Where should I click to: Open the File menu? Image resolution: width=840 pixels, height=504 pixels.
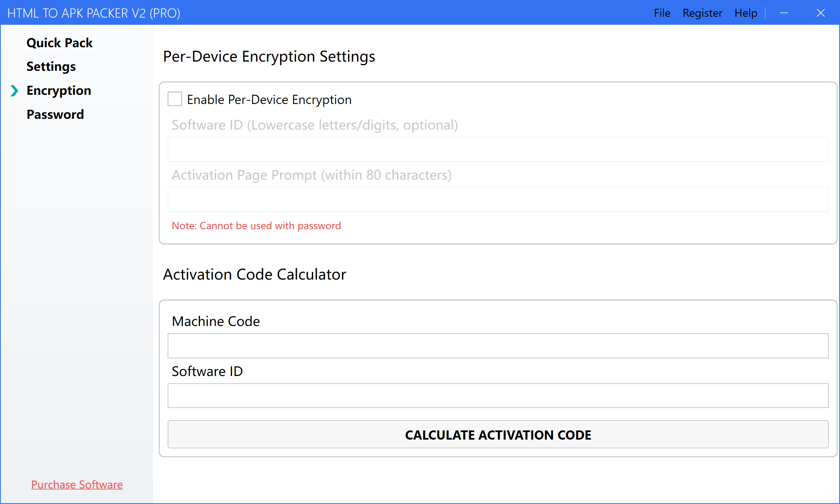662,13
